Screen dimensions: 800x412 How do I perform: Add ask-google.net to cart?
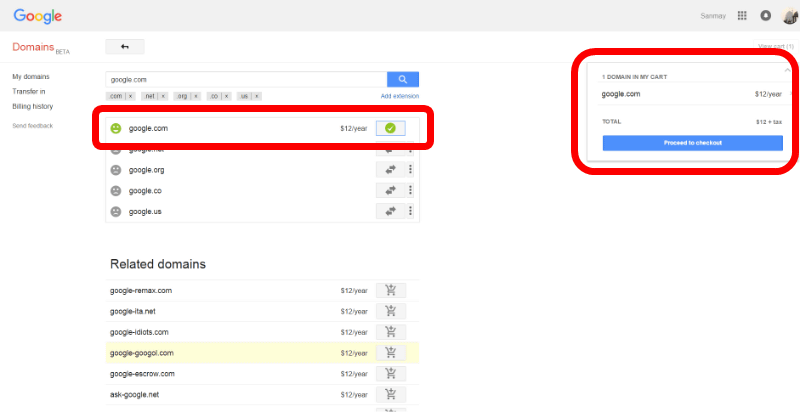tap(391, 395)
